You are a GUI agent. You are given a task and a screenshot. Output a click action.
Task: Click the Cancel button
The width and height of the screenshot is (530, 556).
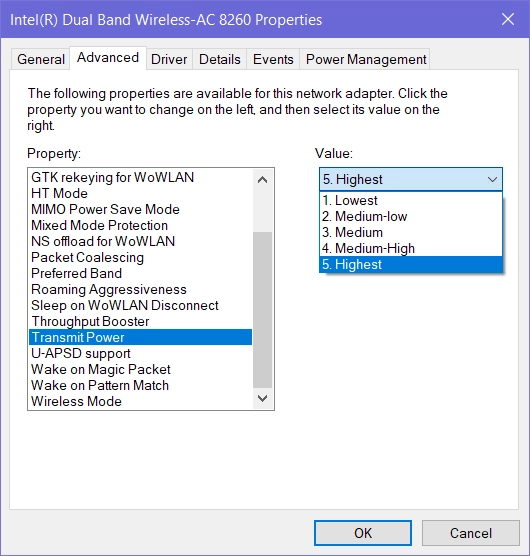point(470,533)
